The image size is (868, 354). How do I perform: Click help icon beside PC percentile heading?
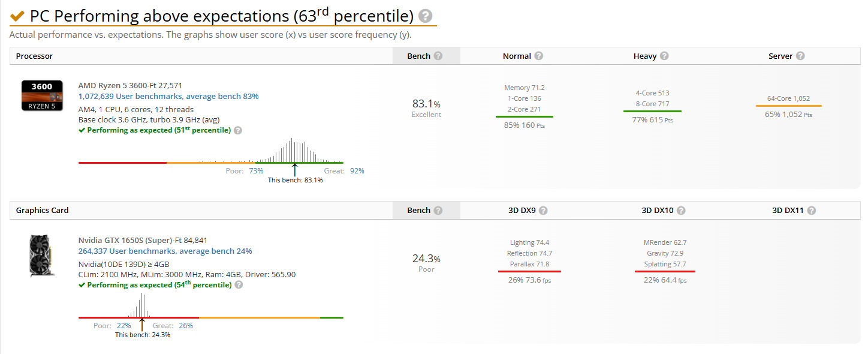426,16
